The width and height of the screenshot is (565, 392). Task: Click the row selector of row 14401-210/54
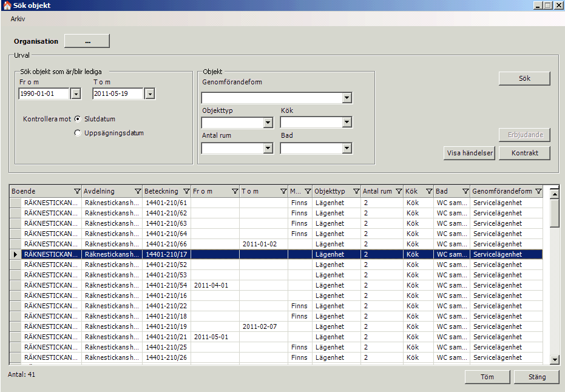tap(16, 285)
